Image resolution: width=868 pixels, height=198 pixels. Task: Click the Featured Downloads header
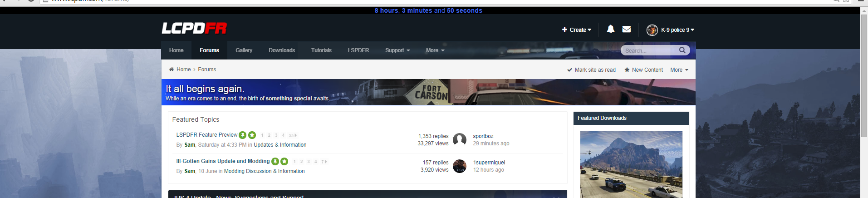[631, 118]
